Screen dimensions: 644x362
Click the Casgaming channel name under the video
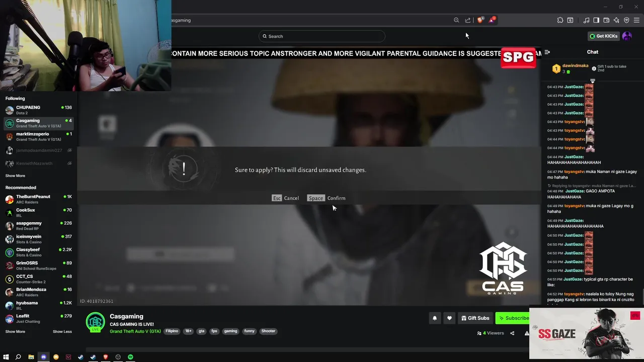[x=126, y=316]
